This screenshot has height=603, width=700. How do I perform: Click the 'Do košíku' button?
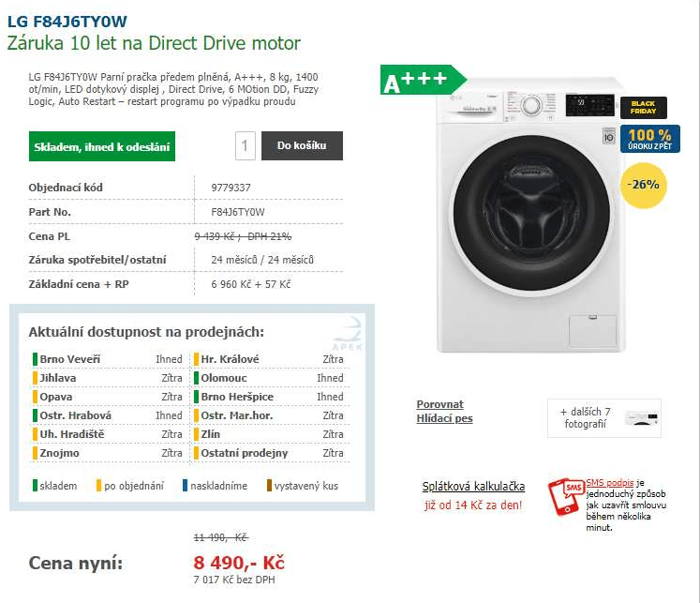pyautogui.click(x=302, y=145)
